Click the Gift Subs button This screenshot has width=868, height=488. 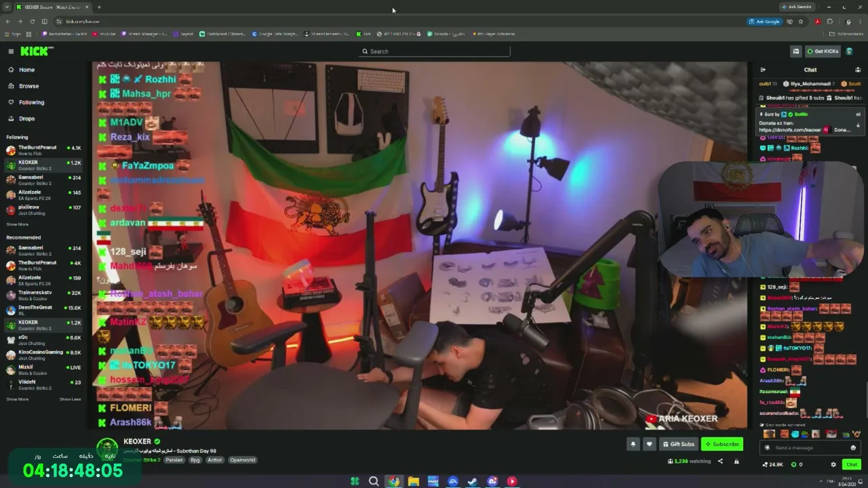click(678, 444)
